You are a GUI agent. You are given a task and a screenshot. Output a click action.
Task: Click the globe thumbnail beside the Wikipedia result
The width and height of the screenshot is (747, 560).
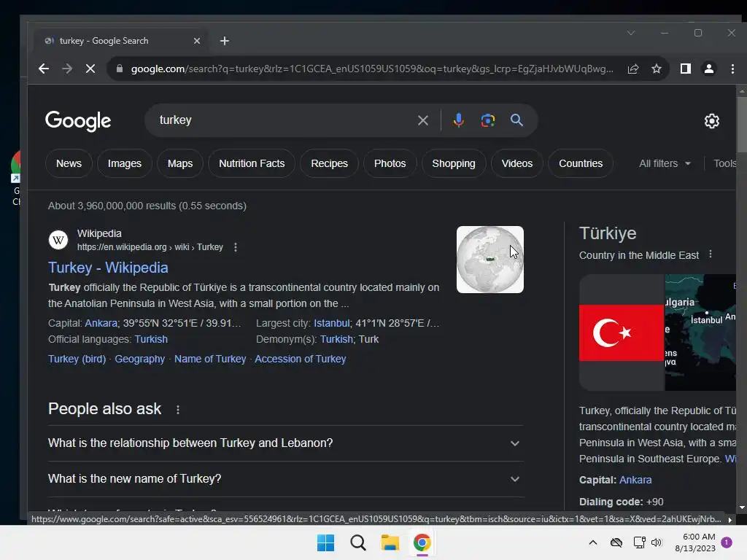(489, 260)
